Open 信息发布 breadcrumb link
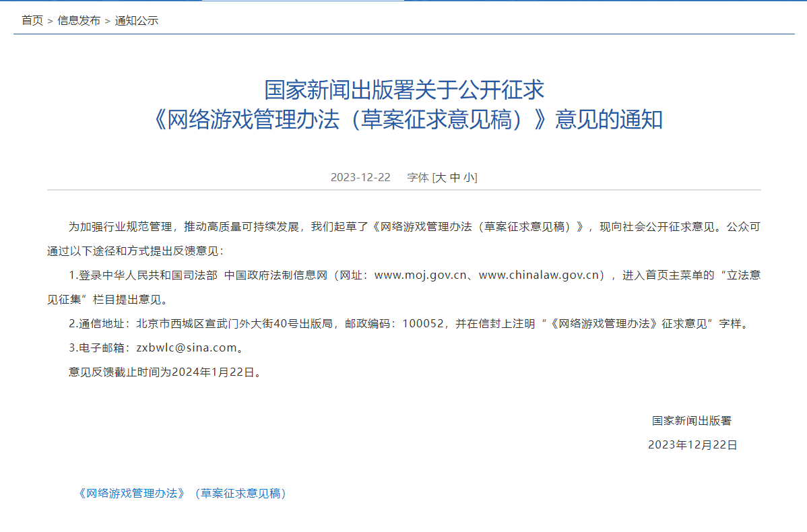 click(79, 21)
